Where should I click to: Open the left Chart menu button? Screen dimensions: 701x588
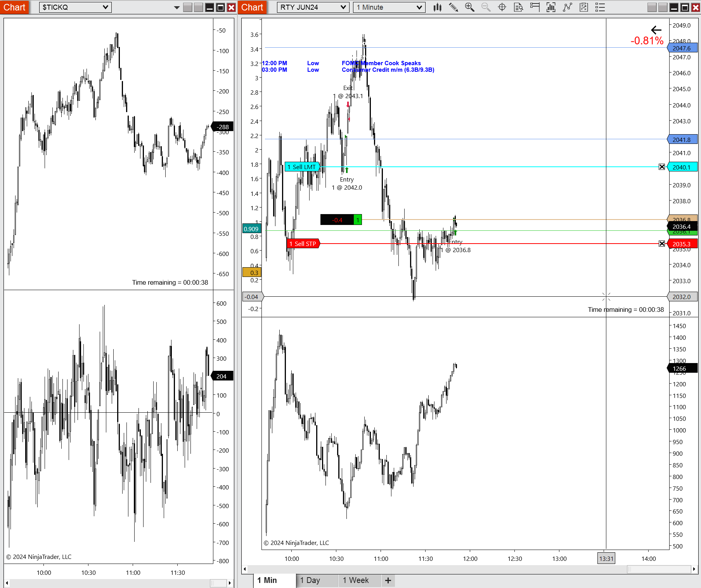pos(14,7)
